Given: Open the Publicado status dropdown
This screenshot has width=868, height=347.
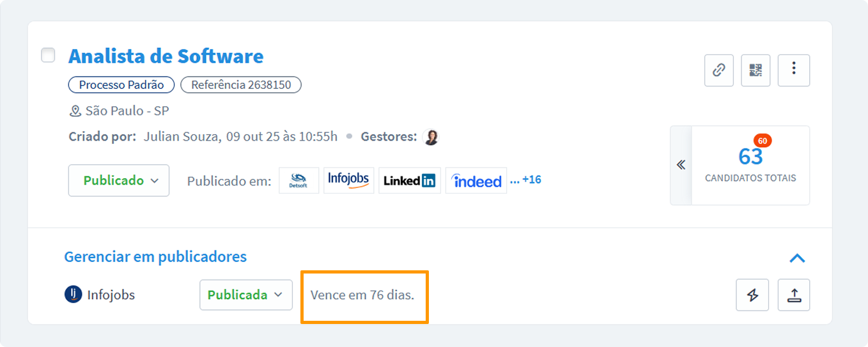Looking at the screenshot, I should (119, 181).
